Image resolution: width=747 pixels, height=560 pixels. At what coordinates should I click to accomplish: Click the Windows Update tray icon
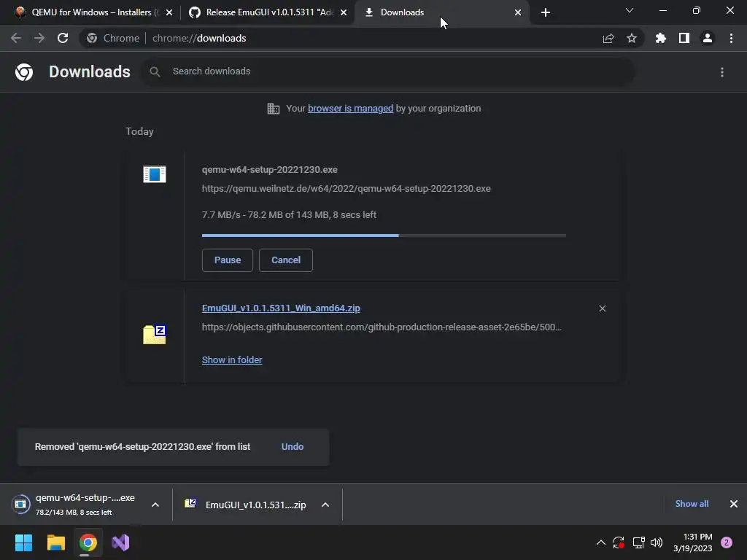tap(619, 542)
